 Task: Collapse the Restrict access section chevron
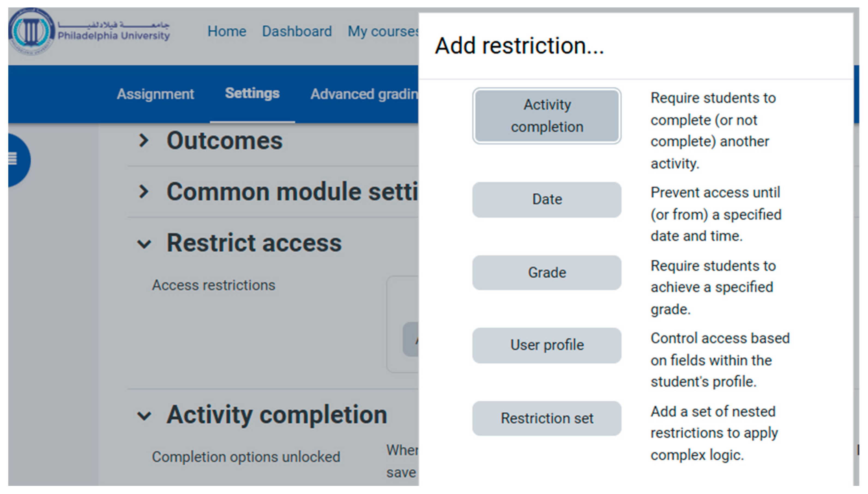click(144, 244)
